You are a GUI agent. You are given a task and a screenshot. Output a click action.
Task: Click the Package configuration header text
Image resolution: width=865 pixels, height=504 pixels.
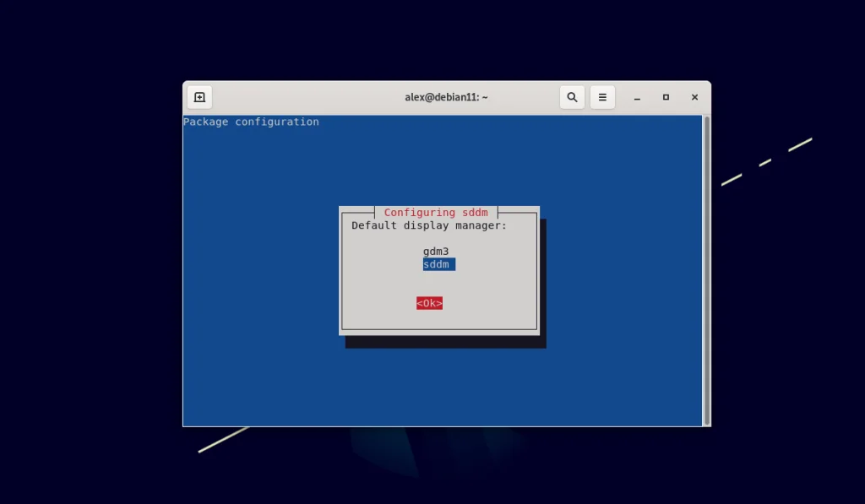(251, 122)
